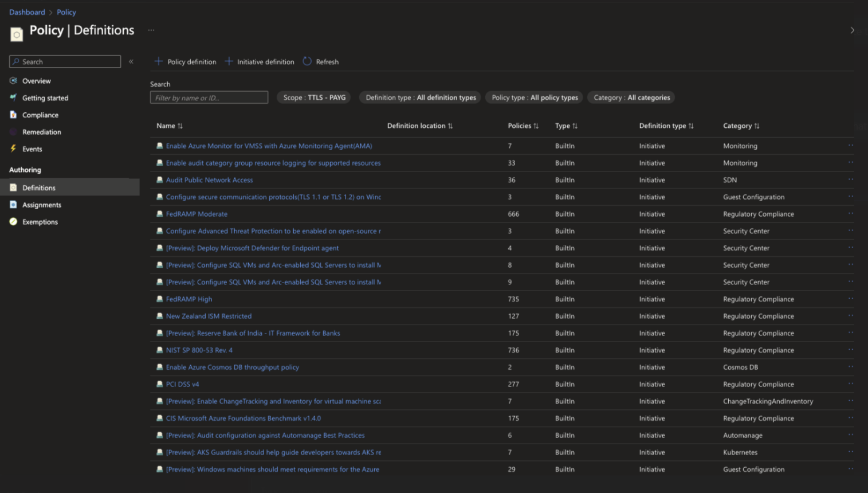This screenshot has height=493, width=868.
Task: Click the Overview icon in the sidebar
Action: click(13, 81)
